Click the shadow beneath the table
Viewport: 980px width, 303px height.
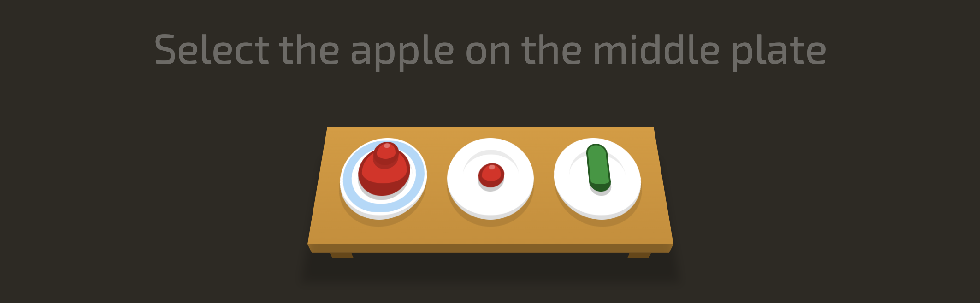point(490,267)
